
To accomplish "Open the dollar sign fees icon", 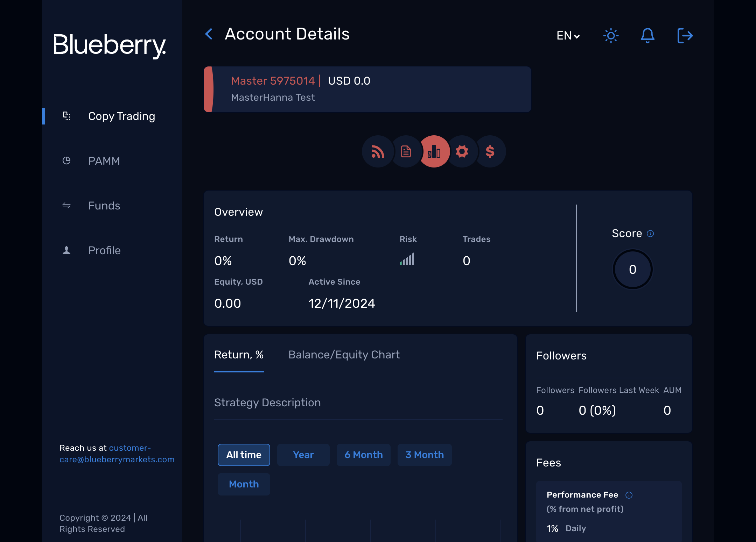I will point(490,151).
